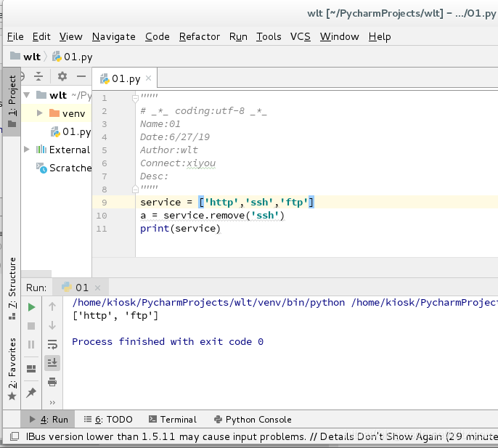Click the python interpreter path link

coord(208,303)
